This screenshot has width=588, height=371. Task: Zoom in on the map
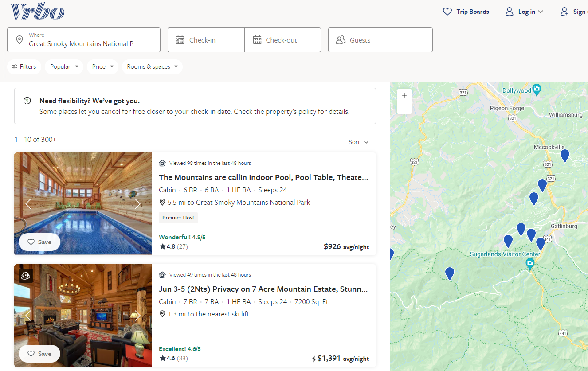point(404,95)
